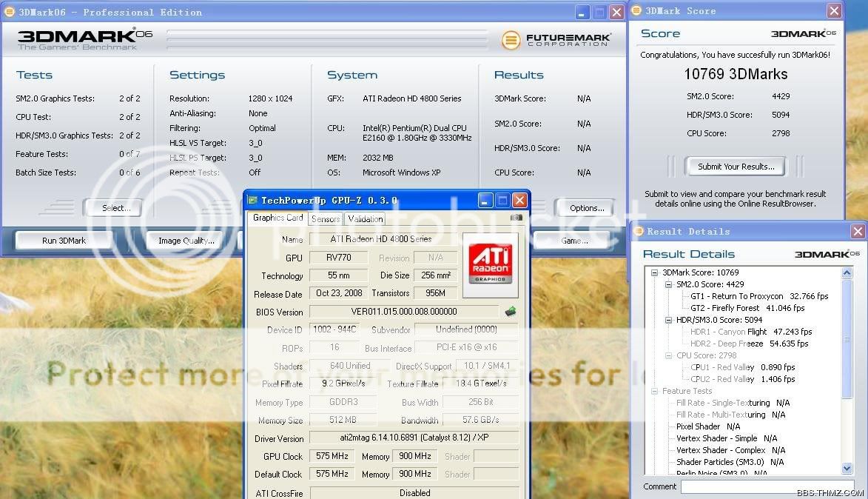Viewport: 868px width, 499px height.
Task: Select the Pixel Shader N/A row
Action: pyautogui.click(x=708, y=426)
